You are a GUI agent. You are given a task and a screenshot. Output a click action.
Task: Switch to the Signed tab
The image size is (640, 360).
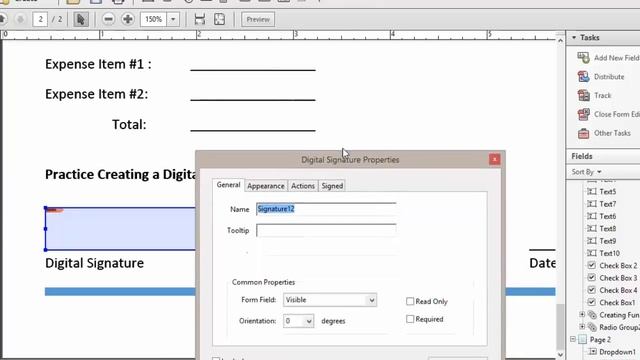(x=332, y=186)
